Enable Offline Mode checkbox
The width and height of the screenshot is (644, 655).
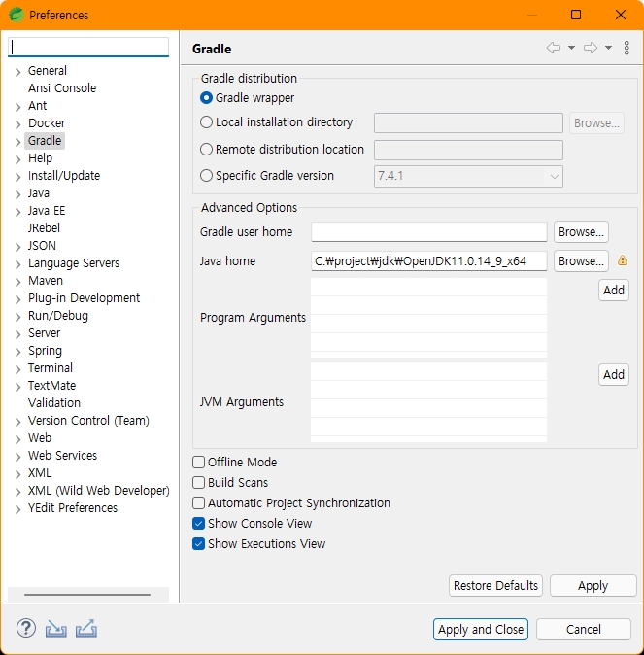click(x=198, y=462)
